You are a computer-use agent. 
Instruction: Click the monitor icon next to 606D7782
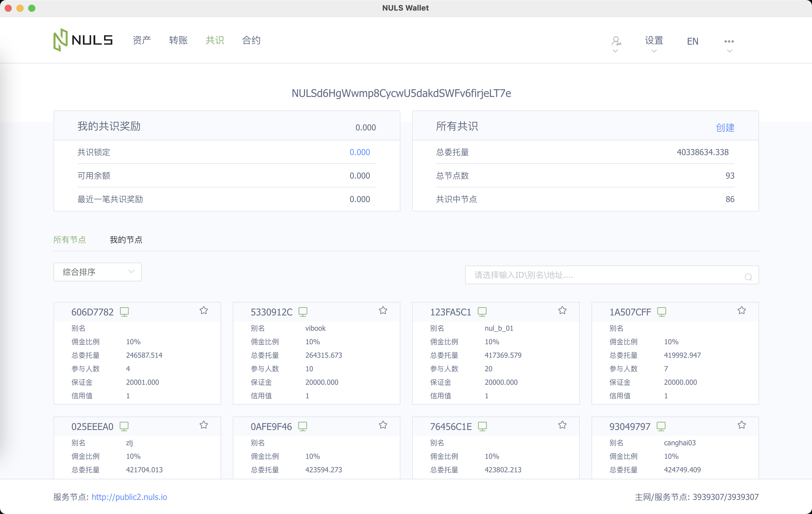tap(124, 312)
